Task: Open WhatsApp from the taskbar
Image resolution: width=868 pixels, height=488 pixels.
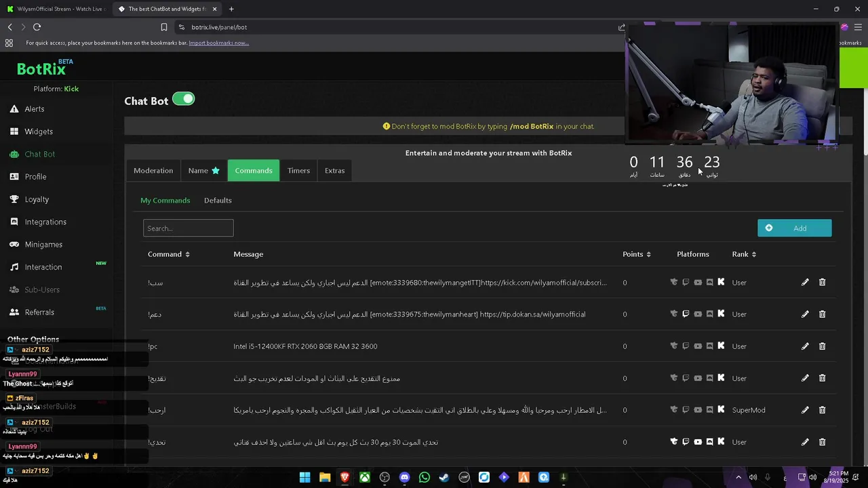Action: pyautogui.click(x=425, y=477)
